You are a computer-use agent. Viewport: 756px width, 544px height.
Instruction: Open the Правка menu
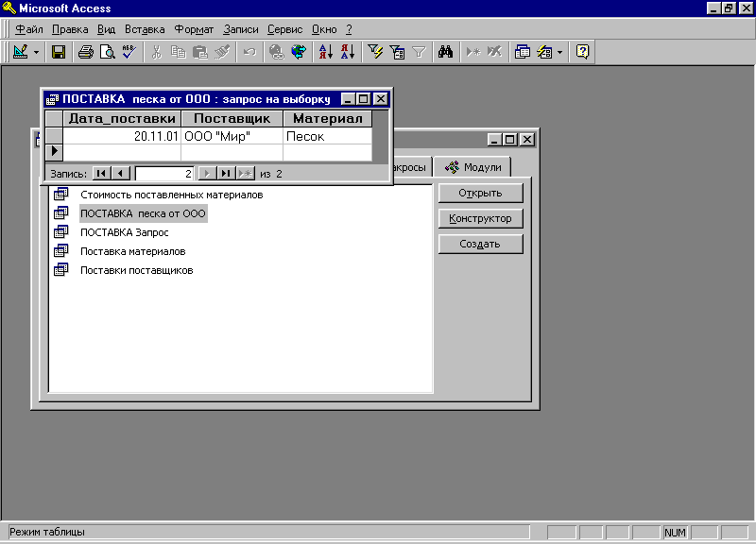coord(70,29)
